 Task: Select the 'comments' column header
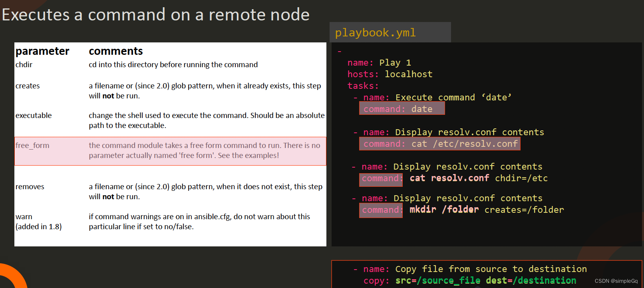click(x=116, y=51)
